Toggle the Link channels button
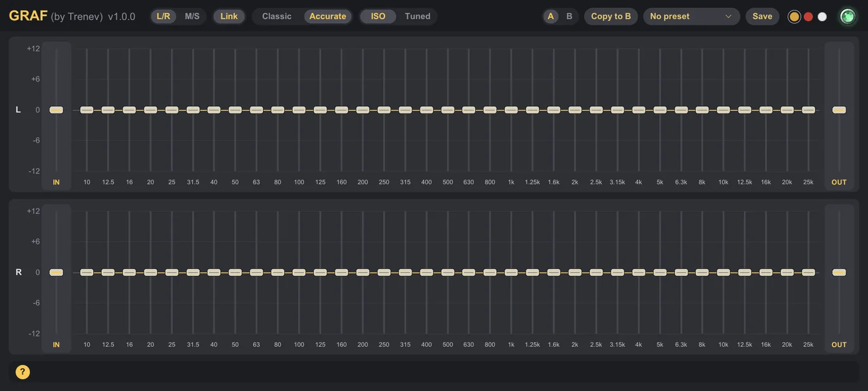The height and width of the screenshot is (391, 868). (229, 16)
